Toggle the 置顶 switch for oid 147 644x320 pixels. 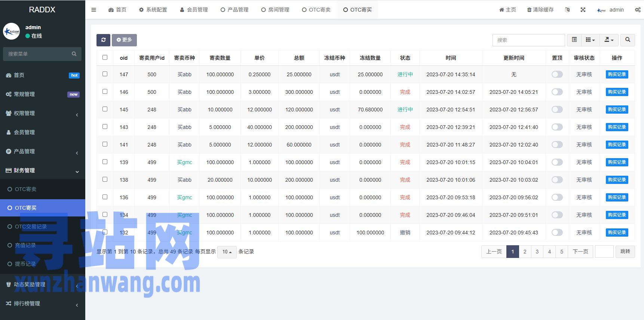pyautogui.click(x=557, y=74)
